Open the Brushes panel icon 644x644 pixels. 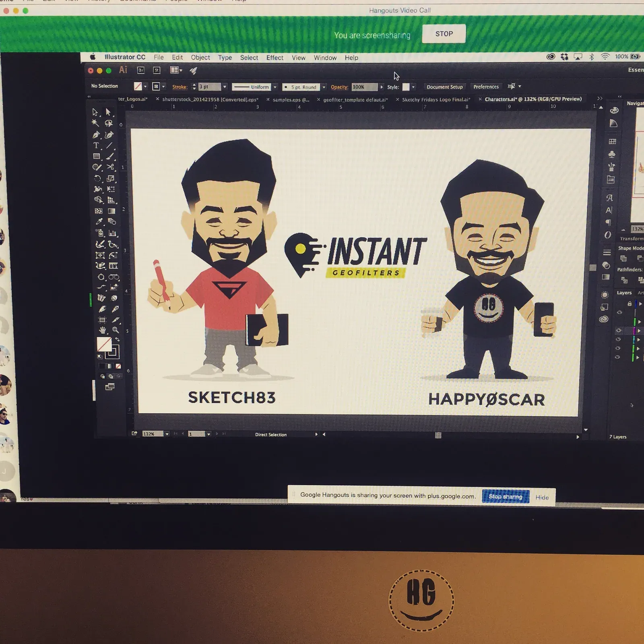(x=611, y=167)
